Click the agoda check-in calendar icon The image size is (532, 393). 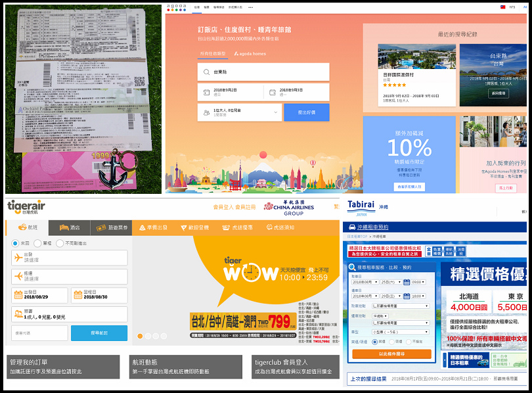click(206, 92)
